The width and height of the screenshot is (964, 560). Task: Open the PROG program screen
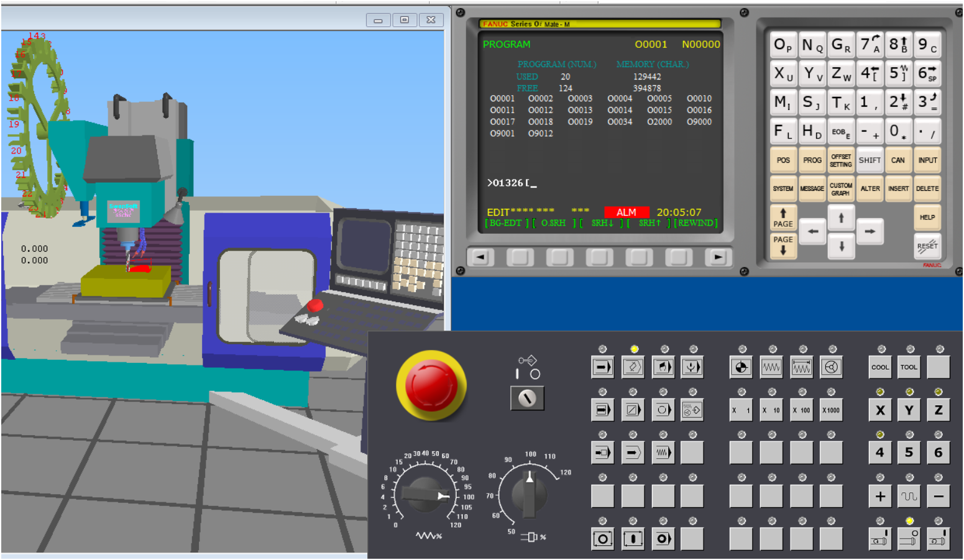[812, 160]
